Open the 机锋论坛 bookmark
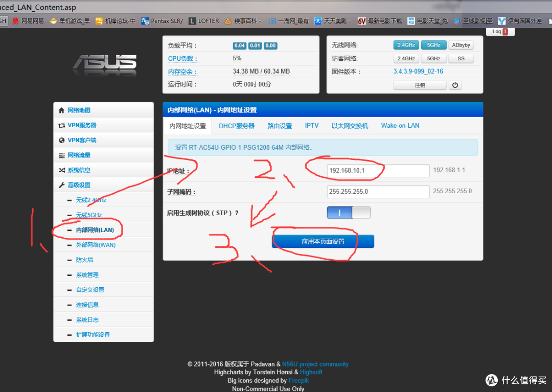The width and height of the screenshot is (552, 392). click(x=116, y=21)
